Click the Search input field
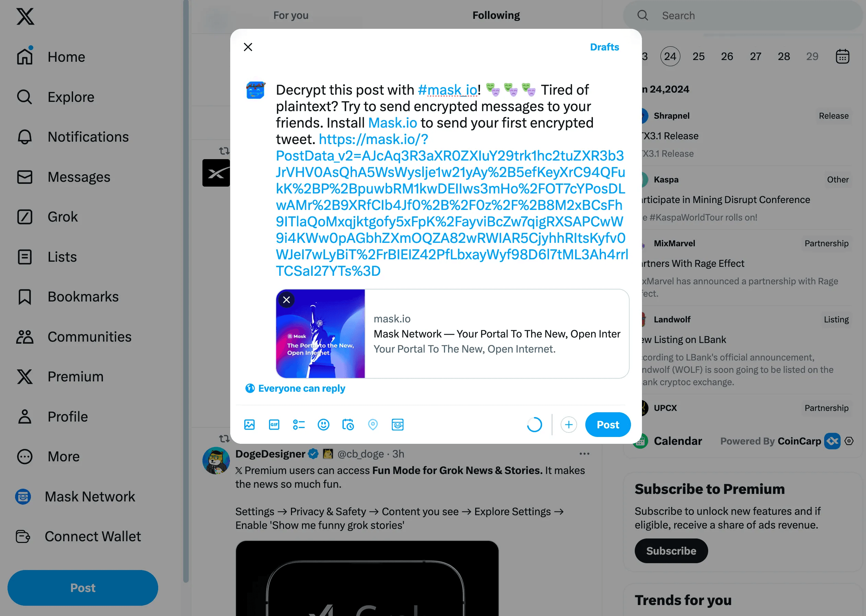This screenshot has width=866, height=616. [743, 15]
